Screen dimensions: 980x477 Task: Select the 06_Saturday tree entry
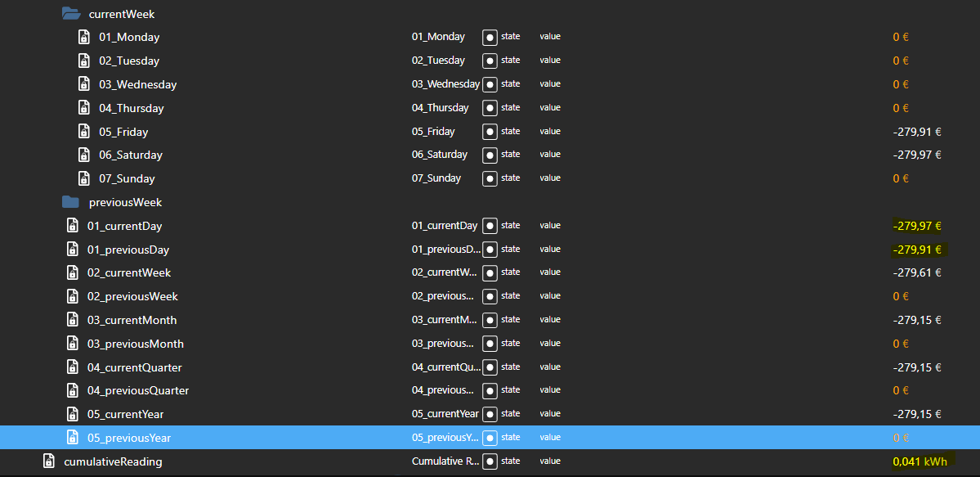tap(131, 155)
